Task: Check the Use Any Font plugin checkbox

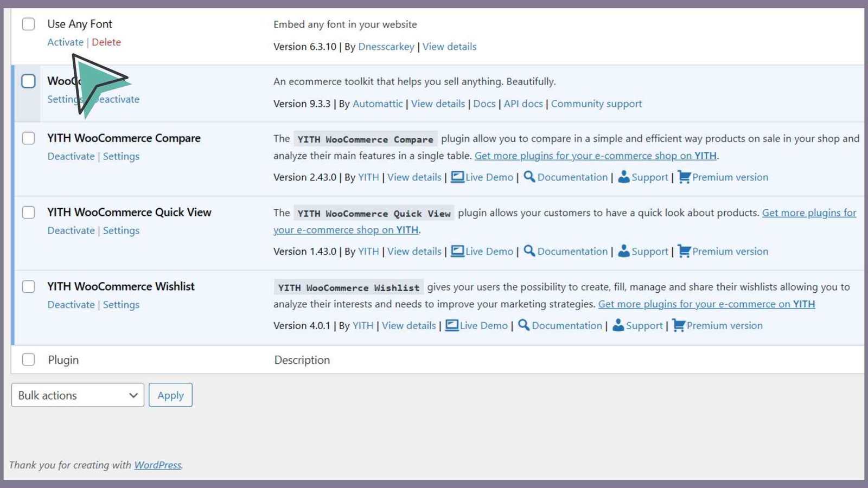Action: coord(28,24)
